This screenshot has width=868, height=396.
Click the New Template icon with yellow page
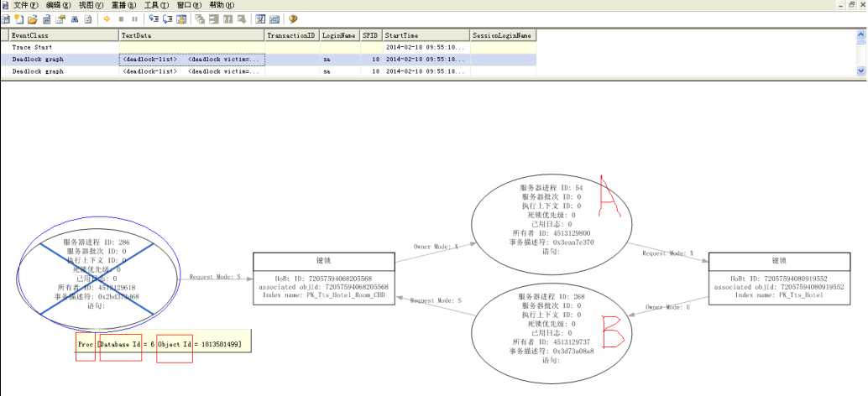click(x=18, y=18)
